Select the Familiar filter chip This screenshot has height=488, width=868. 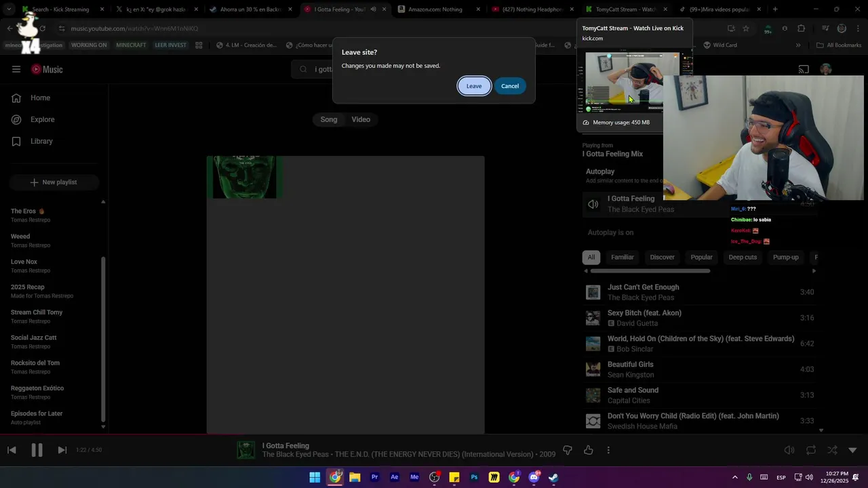pos(623,258)
